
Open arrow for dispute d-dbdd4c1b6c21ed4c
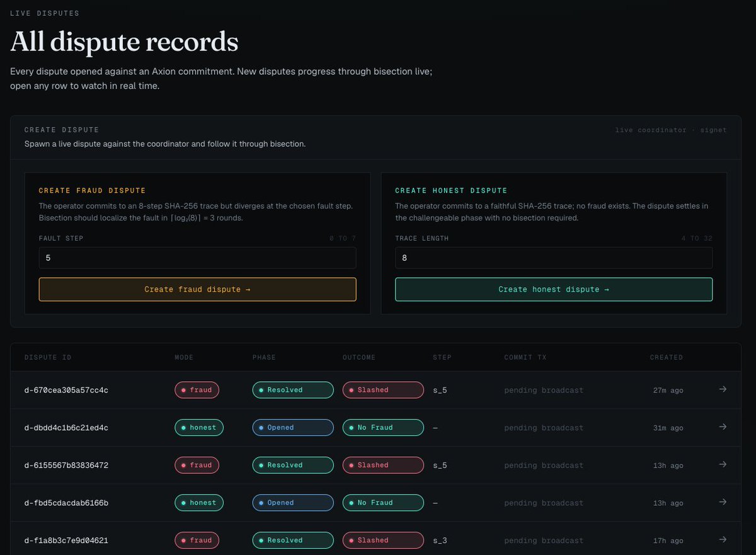(x=723, y=427)
